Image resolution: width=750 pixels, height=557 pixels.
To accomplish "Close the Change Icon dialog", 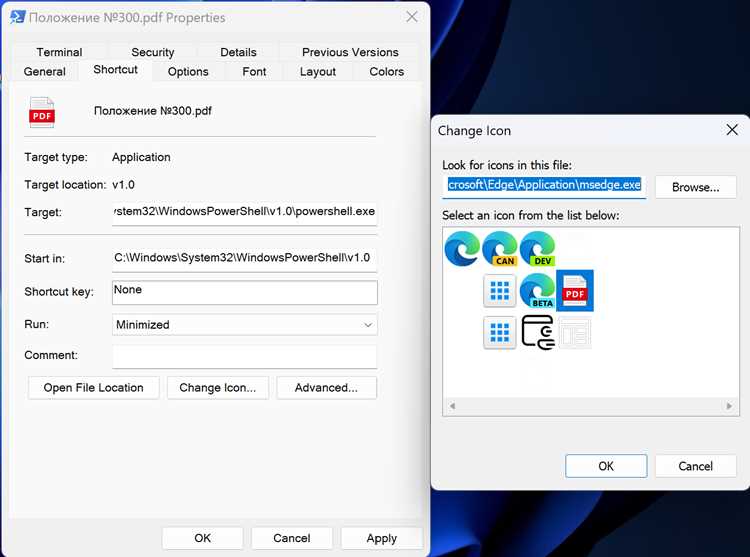I will coord(732,130).
